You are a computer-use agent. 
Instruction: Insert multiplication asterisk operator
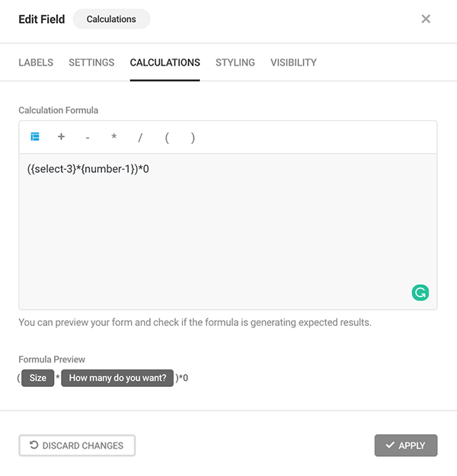point(113,138)
